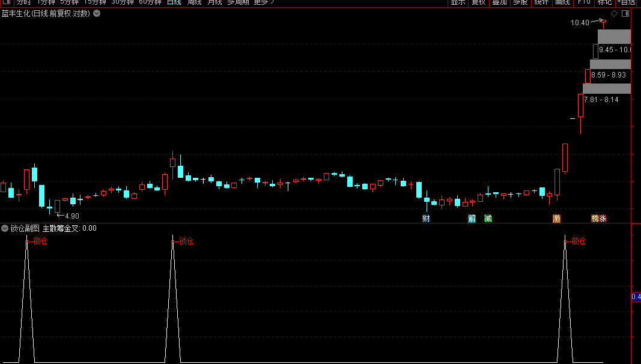The height and width of the screenshot is (364, 641).
Task: Click the 4.90 low price label
Action: point(72,216)
